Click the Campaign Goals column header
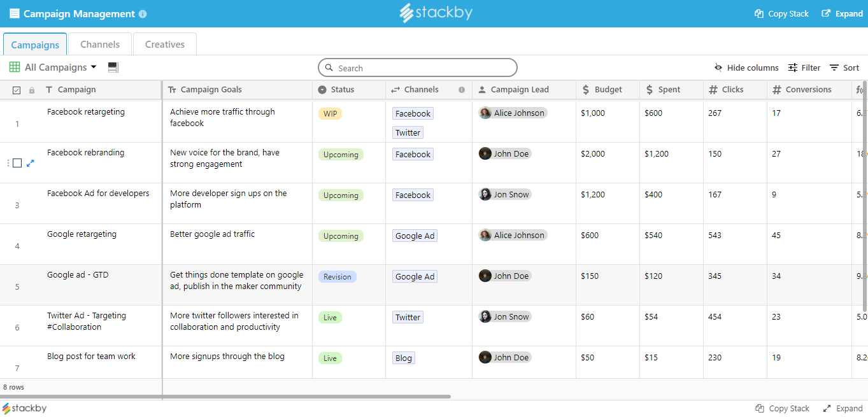Screen dimensions: 868x417 (x=238, y=90)
